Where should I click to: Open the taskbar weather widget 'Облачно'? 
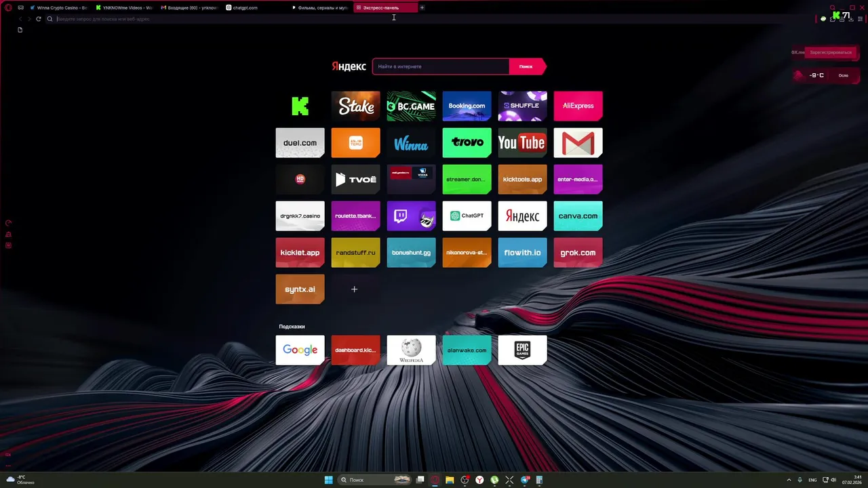pos(20,480)
